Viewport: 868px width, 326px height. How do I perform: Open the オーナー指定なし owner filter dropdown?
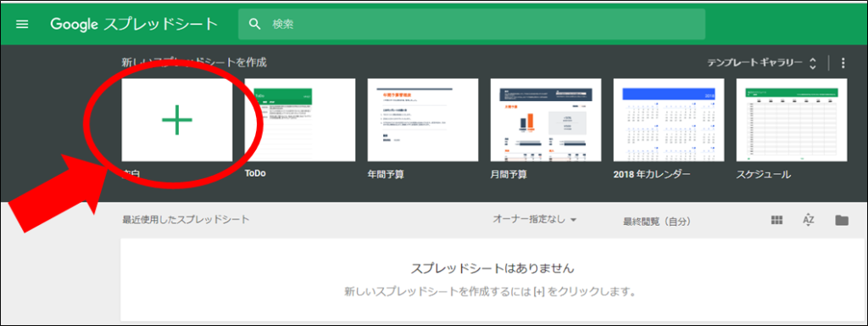pyautogui.click(x=535, y=220)
